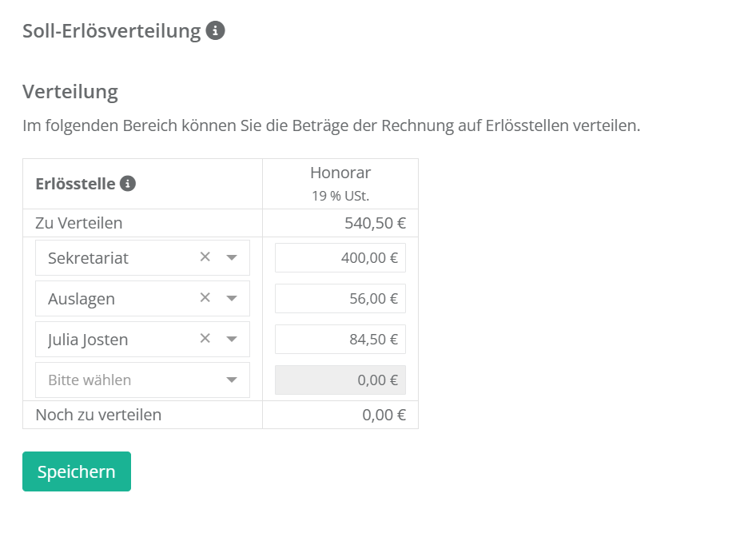This screenshot has height=541, width=756.
Task: Open the Auslagen dropdown arrow
Action: (x=232, y=299)
